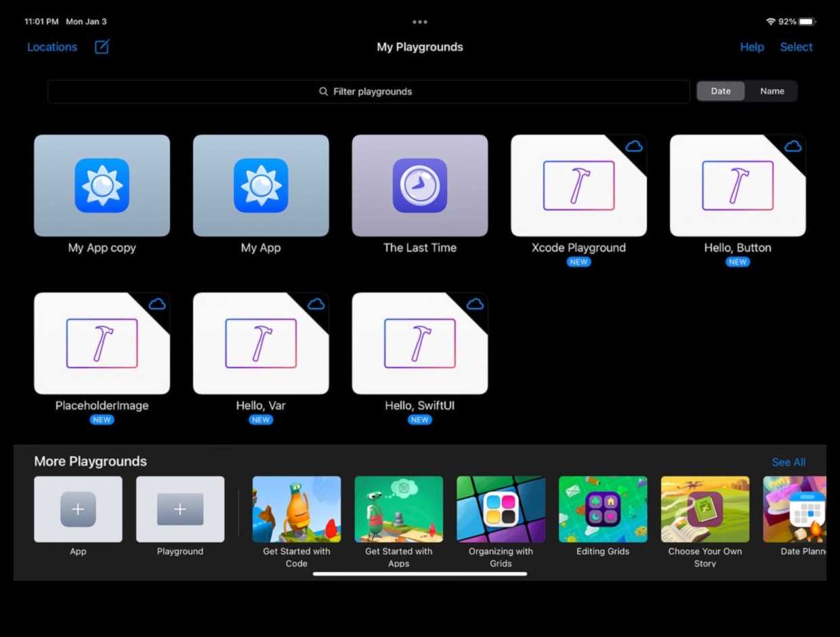The width and height of the screenshot is (840, 637).
Task: Sort playgrounds by Date
Action: (721, 91)
